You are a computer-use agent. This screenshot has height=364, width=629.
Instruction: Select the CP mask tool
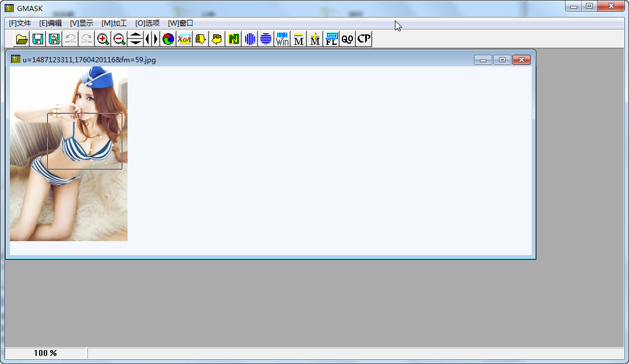(x=364, y=39)
